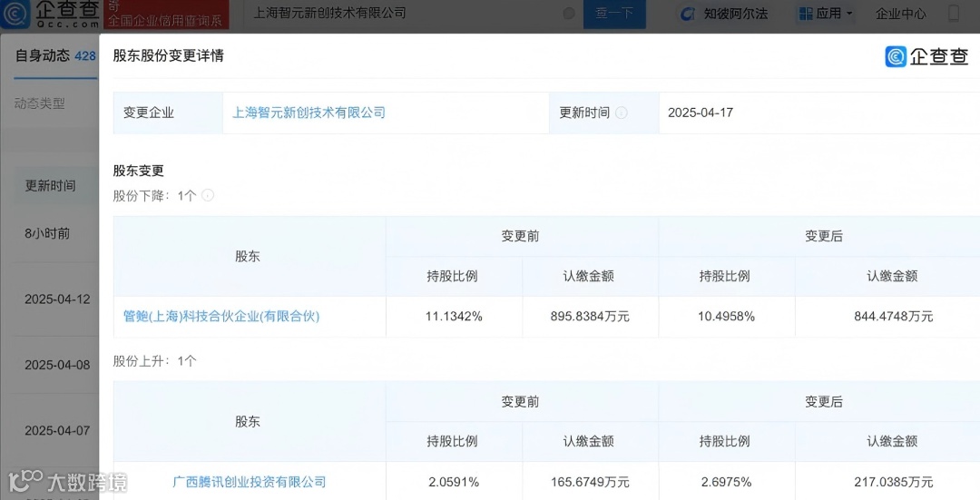Click the mobile phone icon in the header

(954, 13)
